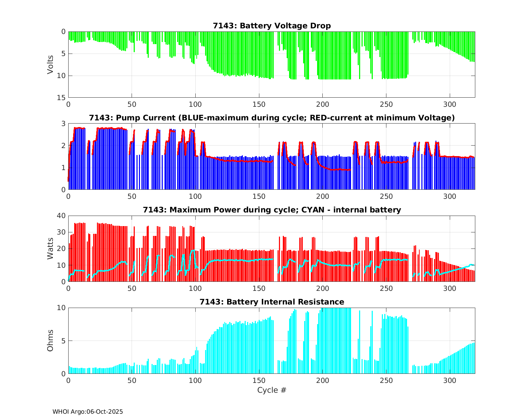Click 250 tick under Pump Current plot

pyautogui.click(x=386, y=196)
